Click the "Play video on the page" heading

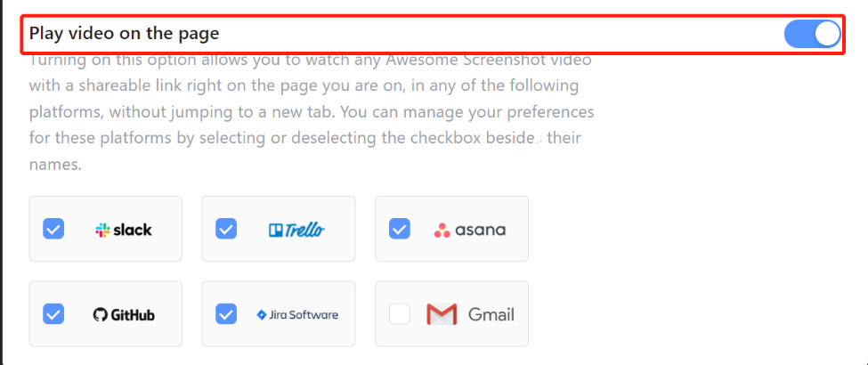124,33
